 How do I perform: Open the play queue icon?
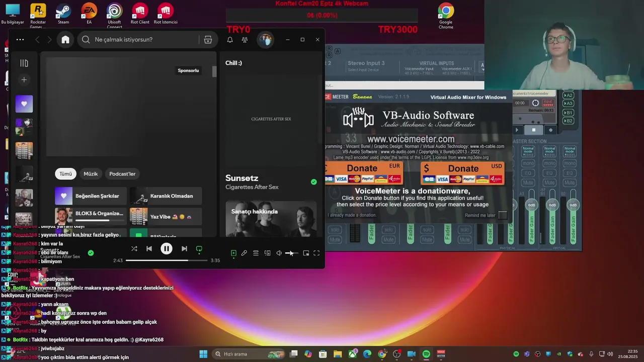256,253
